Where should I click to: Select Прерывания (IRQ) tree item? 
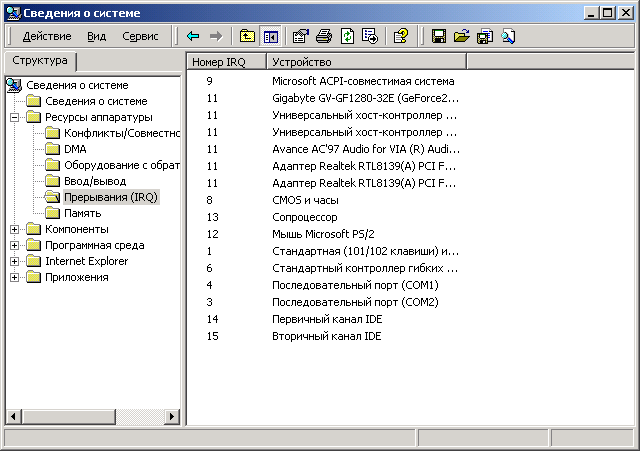coord(111,198)
